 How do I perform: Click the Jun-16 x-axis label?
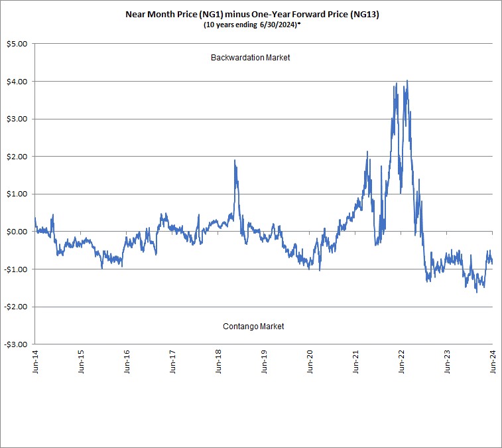tap(127, 362)
